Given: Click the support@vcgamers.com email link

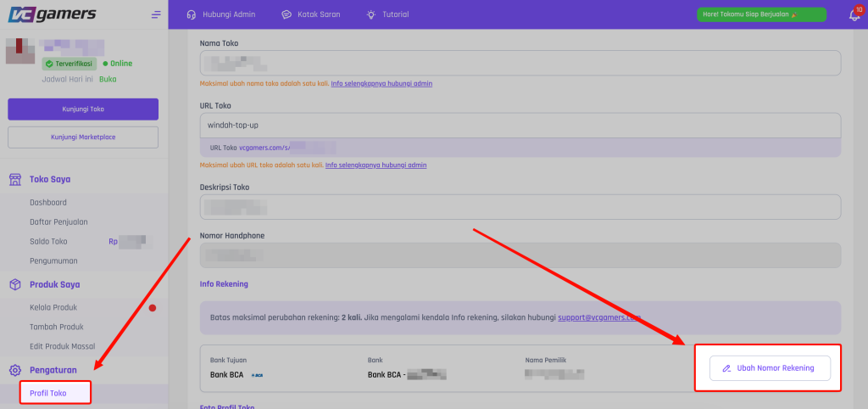Looking at the screenshot, I should point(598,317).
